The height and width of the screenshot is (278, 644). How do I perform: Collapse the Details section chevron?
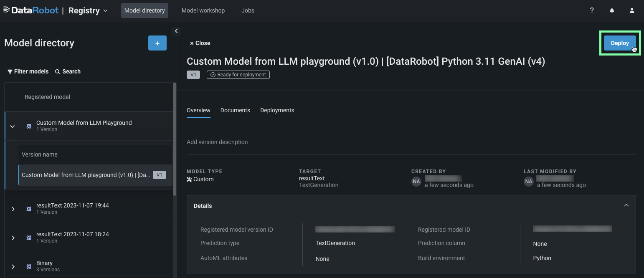626,205
